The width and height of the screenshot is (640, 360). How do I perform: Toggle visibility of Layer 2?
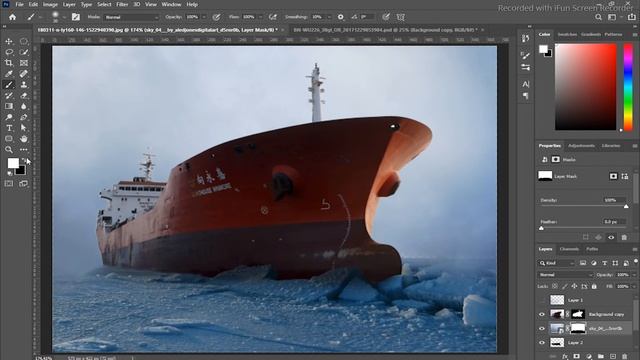coord(542,342)
